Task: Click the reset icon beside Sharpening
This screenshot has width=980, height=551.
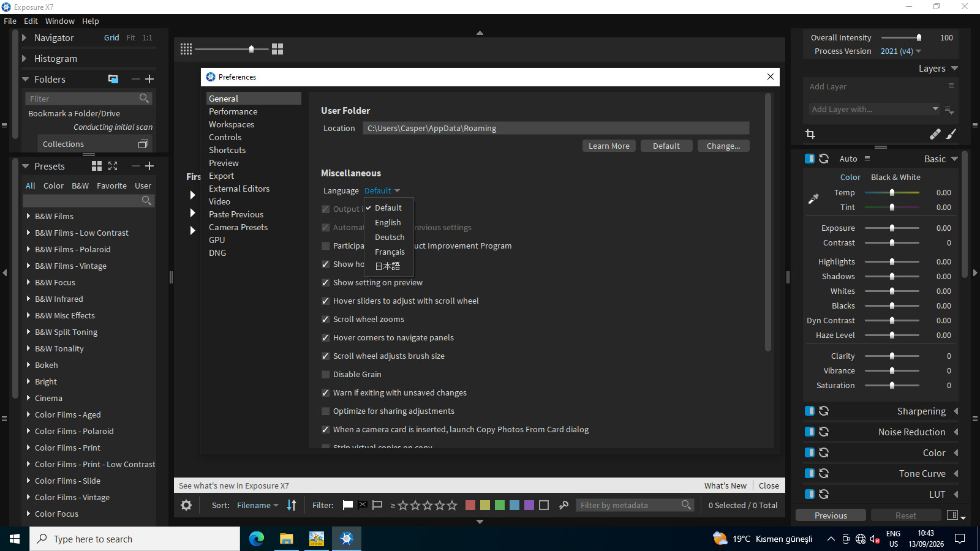Action: tap(824, 411)
